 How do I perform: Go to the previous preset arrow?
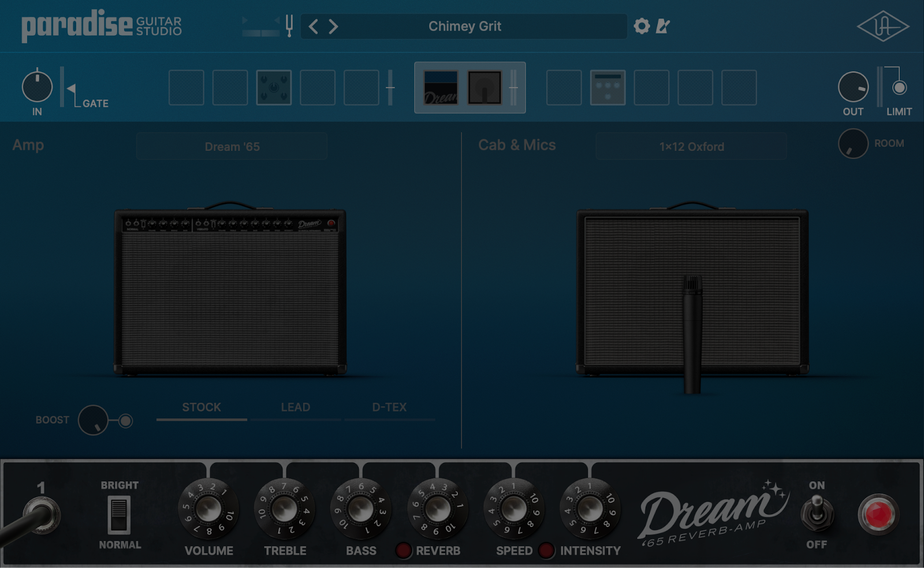[x=313, y=27]
